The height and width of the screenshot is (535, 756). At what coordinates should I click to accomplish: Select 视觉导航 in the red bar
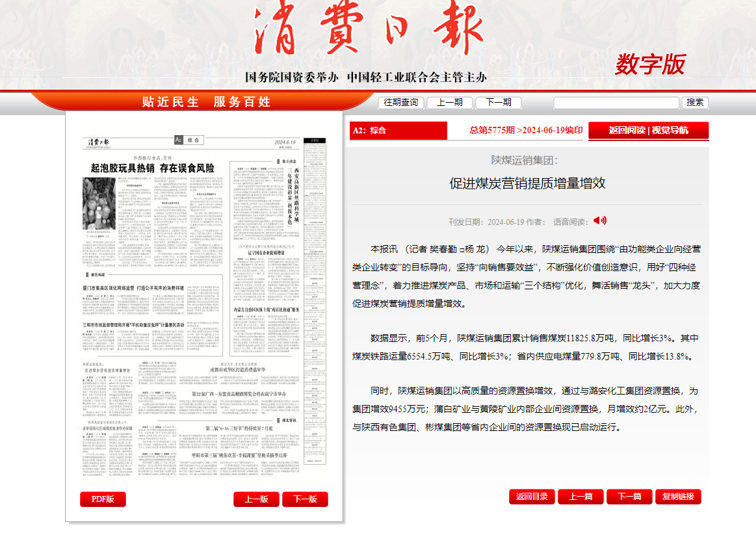coord(670,130)
